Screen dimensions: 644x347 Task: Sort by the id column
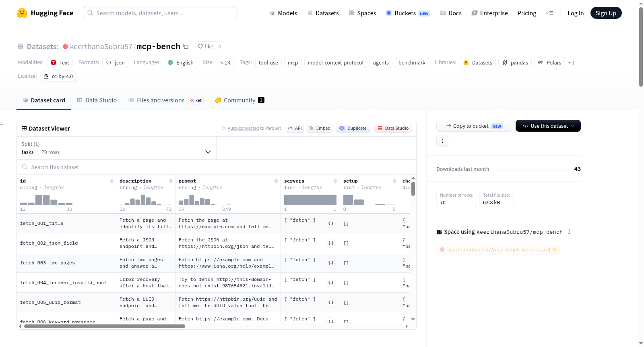point(111,181)
